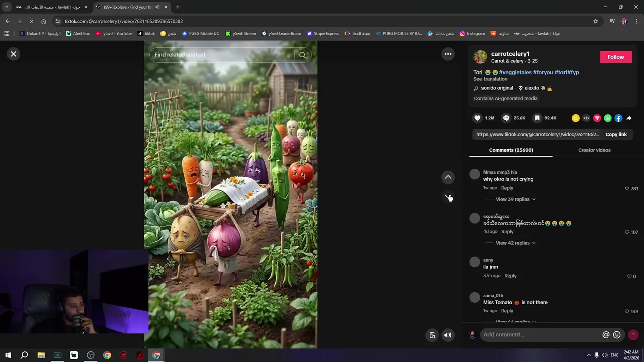The height and width of the screenshot is (362, 644).
Task: Open the #veggietales hashtag
Action: click(x=515, y=72)
